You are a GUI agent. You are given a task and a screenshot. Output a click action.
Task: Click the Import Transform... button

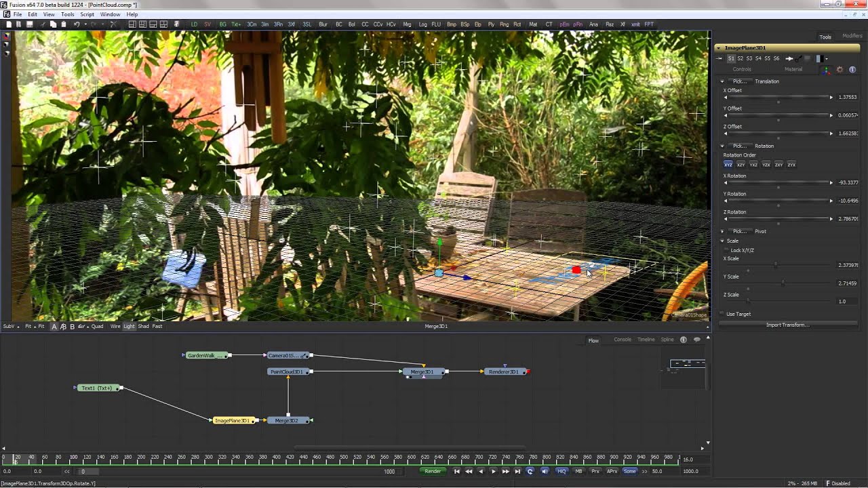pyautogui.click(x=787, y=325)
